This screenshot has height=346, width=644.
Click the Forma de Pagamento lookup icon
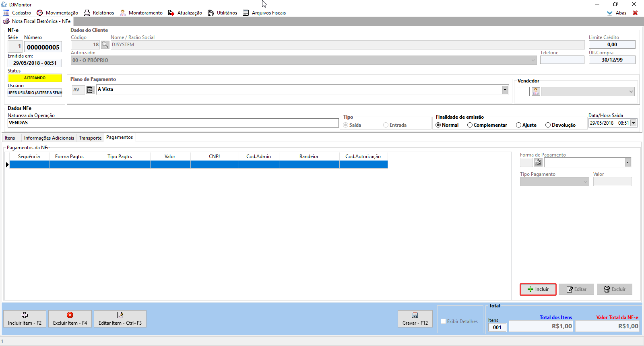pos(538,162)
